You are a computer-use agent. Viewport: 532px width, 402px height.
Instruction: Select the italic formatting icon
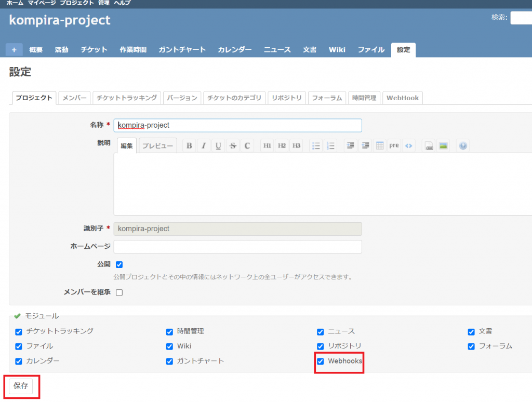[203, 145]
